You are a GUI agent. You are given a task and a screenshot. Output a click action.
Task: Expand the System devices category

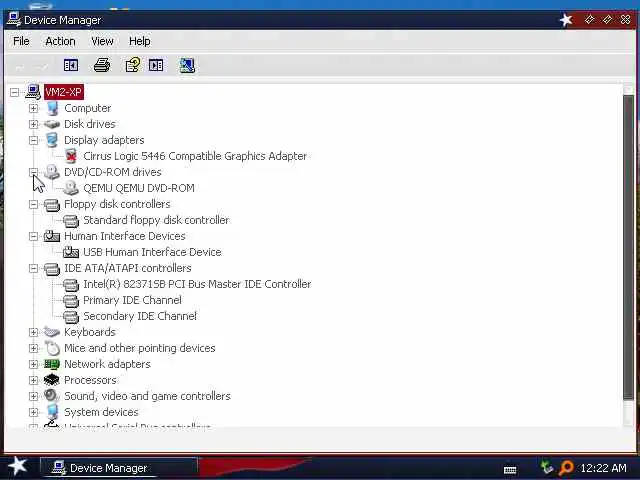pyautogui.click(x=33, y=412)
